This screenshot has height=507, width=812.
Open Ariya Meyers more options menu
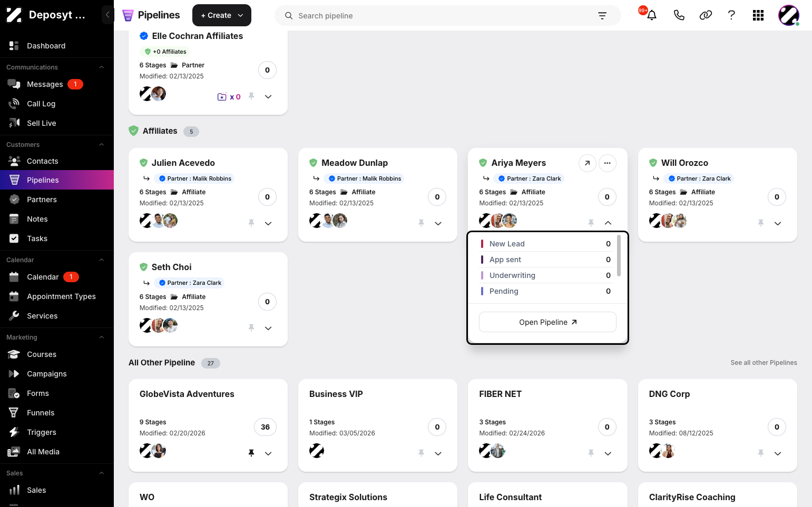tap(607, 163)
